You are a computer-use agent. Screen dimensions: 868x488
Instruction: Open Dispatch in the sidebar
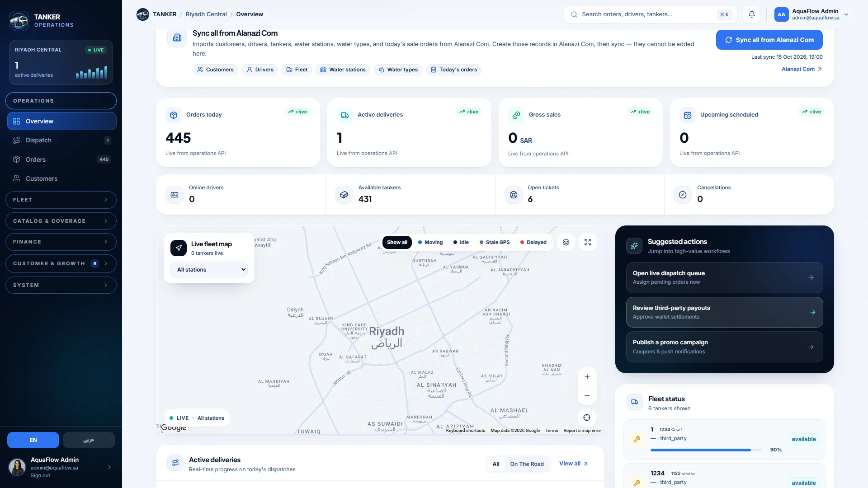(61, 140)
